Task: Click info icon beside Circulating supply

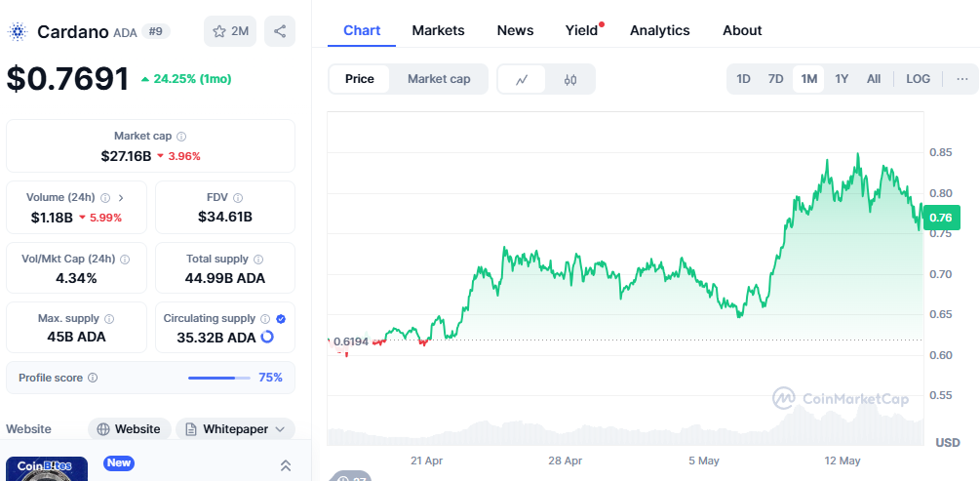Action: (x=265, y=319)
